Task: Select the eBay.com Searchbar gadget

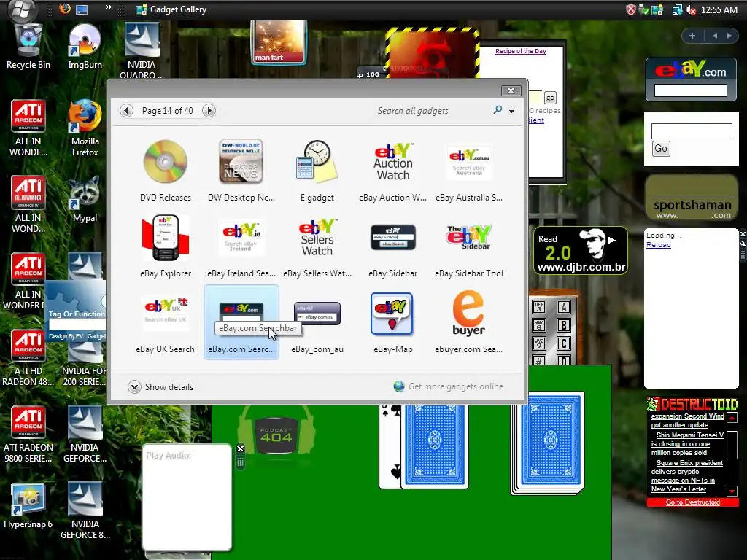Action: (241, 322)
